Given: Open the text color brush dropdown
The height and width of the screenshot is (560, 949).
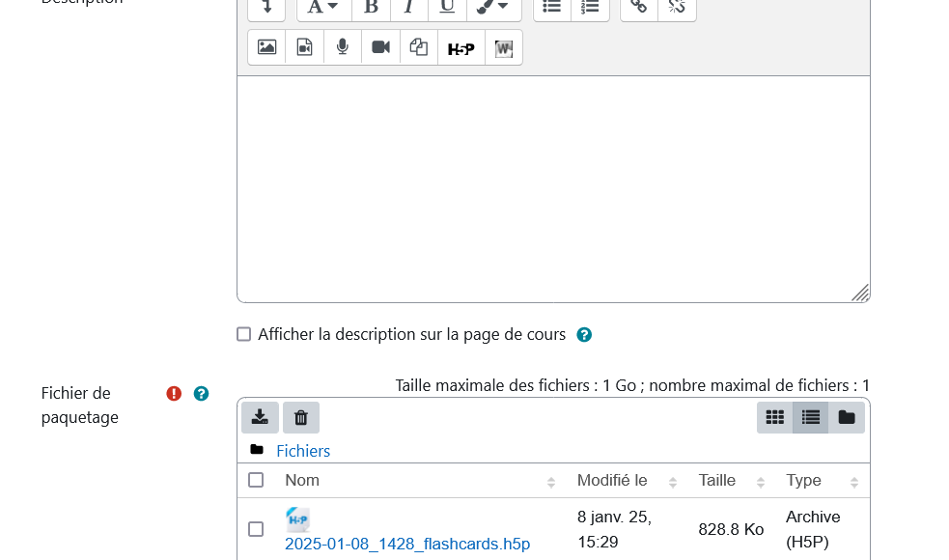Looking at the screenshot, I should (493, 8).
